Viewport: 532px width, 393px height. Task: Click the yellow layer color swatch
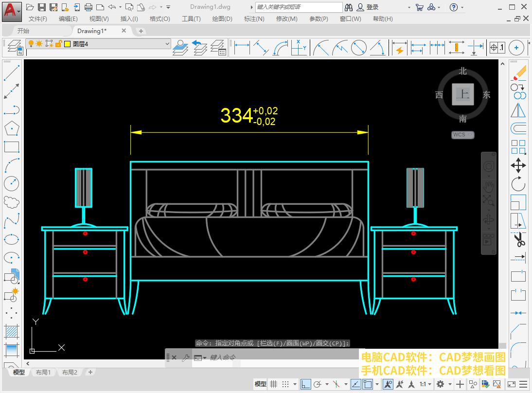(x=67, y=44)
